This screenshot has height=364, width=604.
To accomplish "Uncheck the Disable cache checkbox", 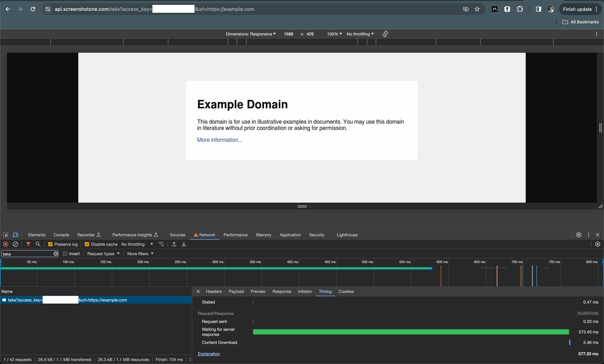I will tap(87, 244).
